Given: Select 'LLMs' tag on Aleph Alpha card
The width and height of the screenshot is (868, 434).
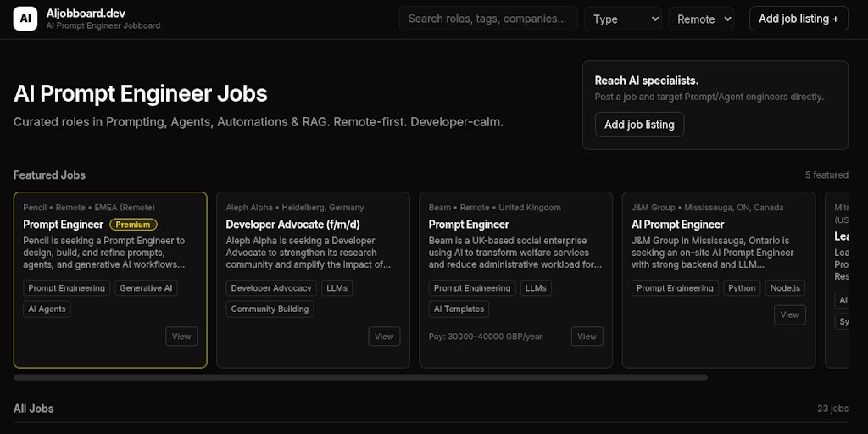Looking at the screenshot, I should [337, 288].
